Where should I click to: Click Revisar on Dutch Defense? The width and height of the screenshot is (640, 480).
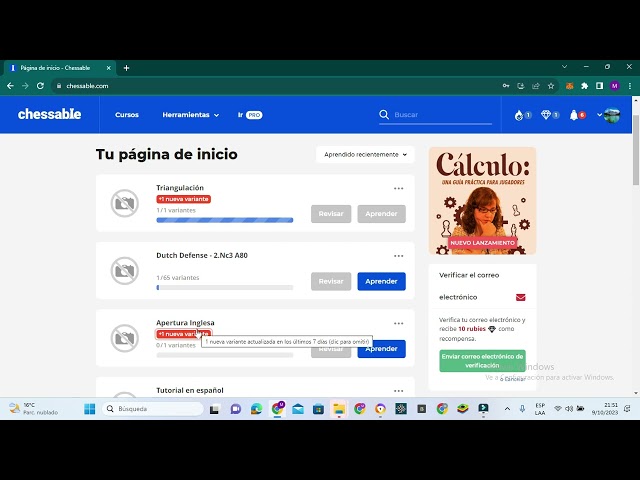point(331,281)
